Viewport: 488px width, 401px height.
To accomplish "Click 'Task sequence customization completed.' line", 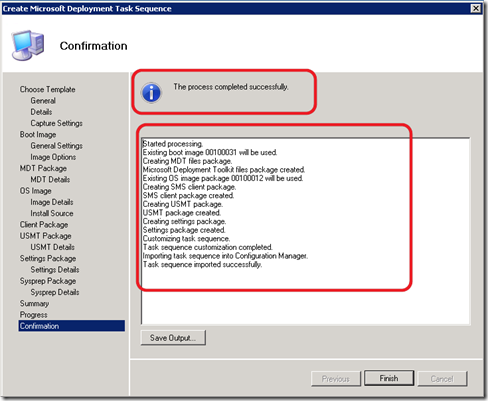I will click(x=207, y=248).
